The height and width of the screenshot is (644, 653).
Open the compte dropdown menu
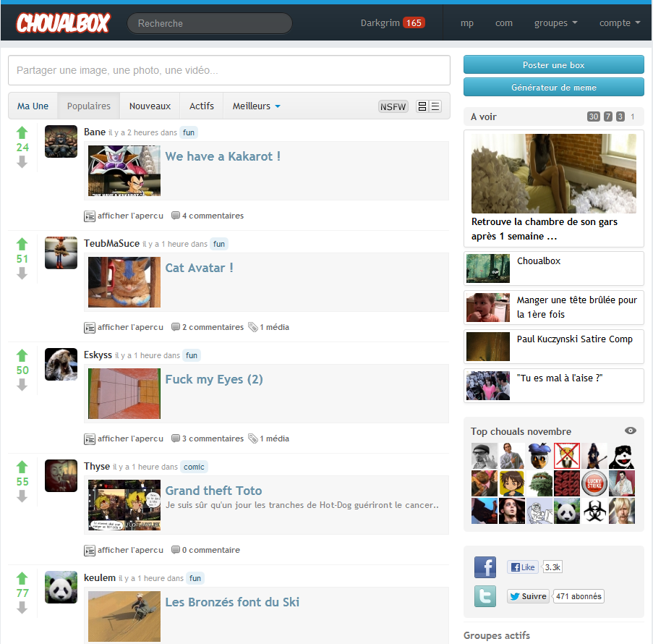coord(620,23)
